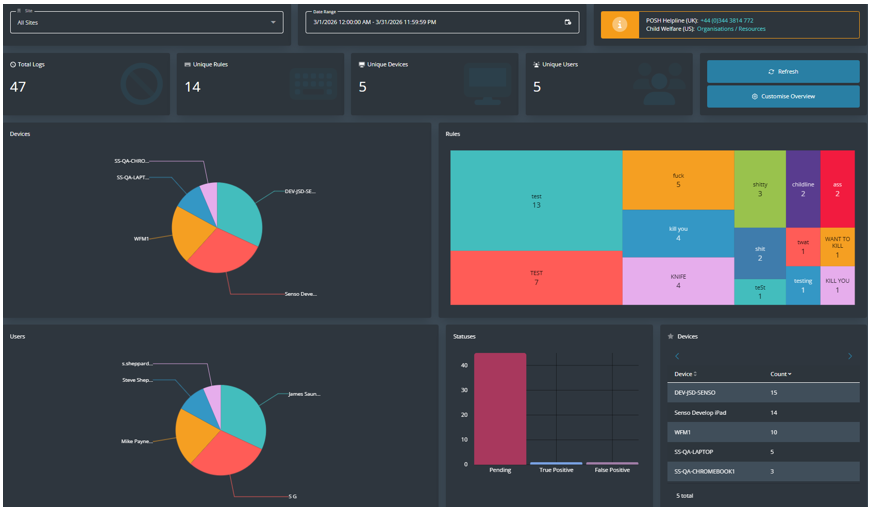Click the orange WFM1 slice in Devices pie

[x=189, y=232]
